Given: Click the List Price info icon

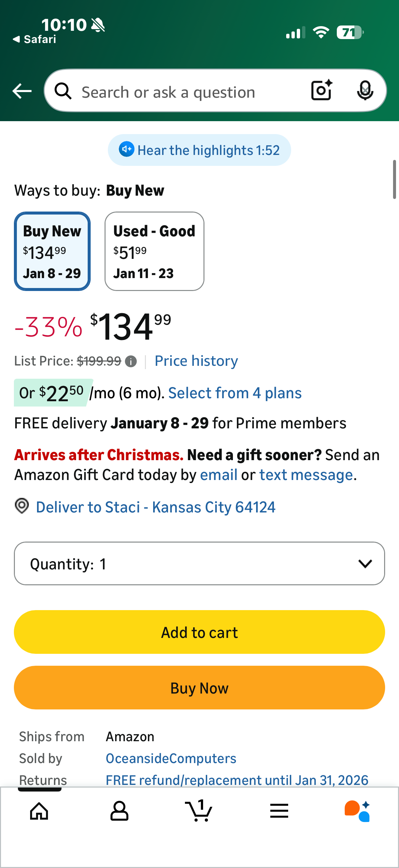Looking at the screenshot, I should coord(131,362).
